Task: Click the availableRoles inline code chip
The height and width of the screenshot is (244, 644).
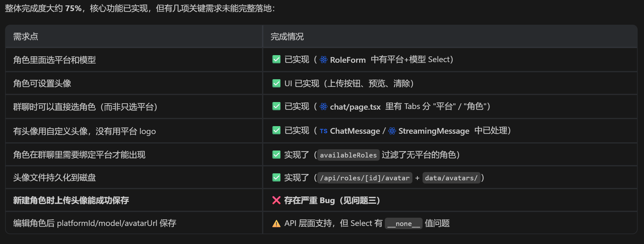Action: pyautogui.click(x=348, y=155)
